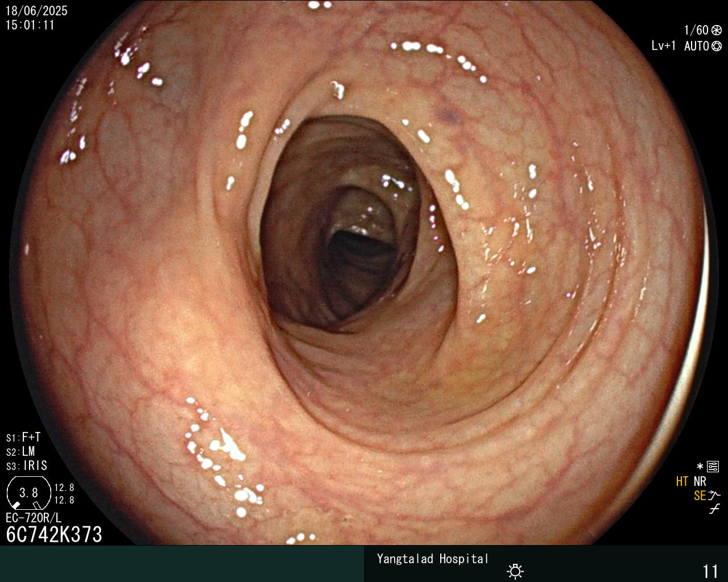
Task: Click the upper 12.8 diameter value
Action: tap(64, 488)
